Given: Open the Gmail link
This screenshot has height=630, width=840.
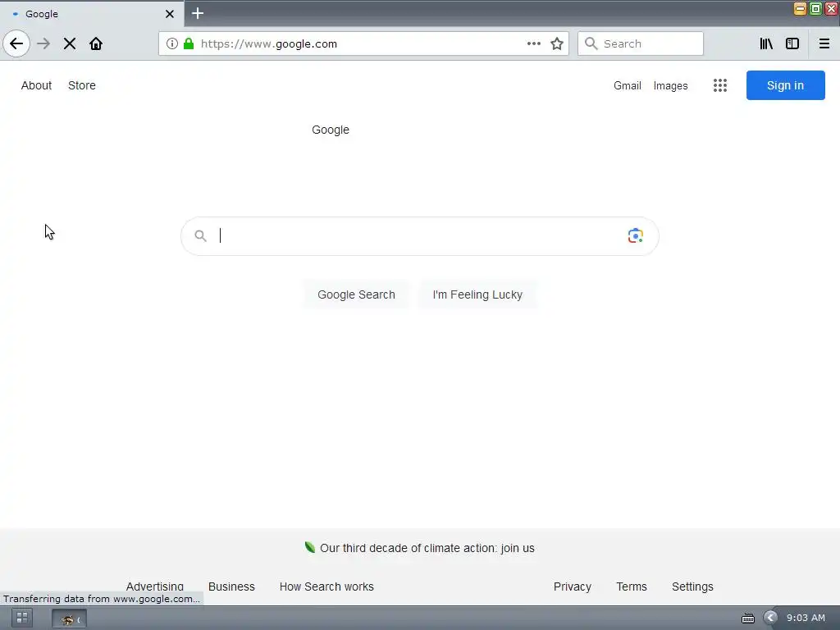Looking at the screenshot, I should (628, 85).
